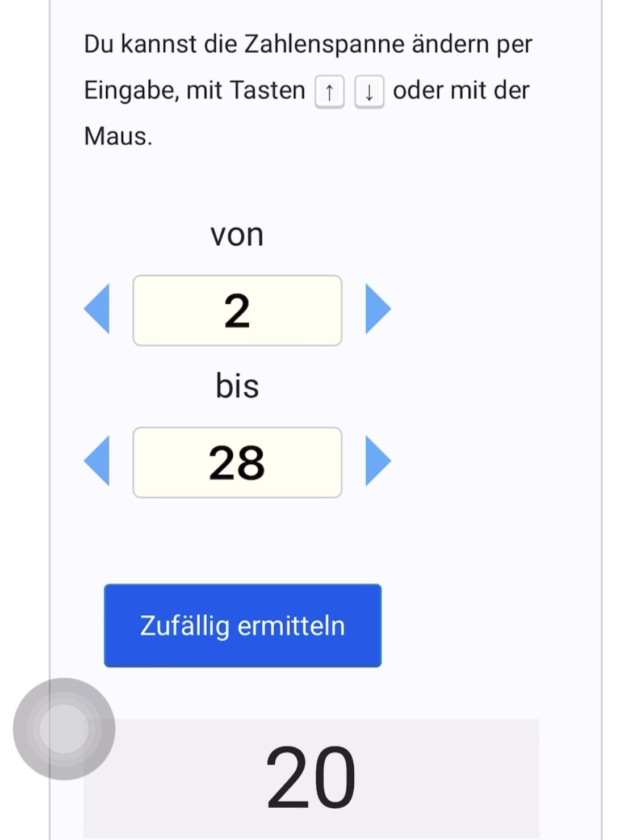
Task: Tap the 'von' label above first field
Action: (237, 234)
